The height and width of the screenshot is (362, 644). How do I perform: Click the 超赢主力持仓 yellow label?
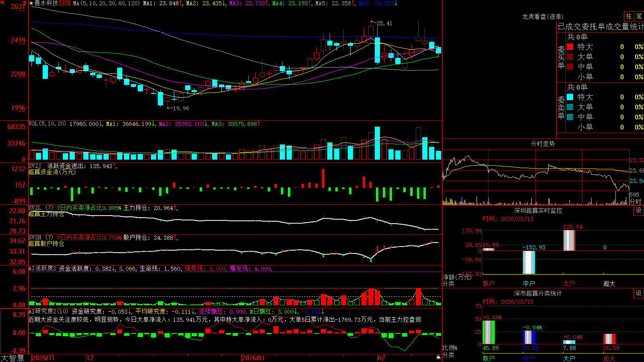tap(46, 214)
